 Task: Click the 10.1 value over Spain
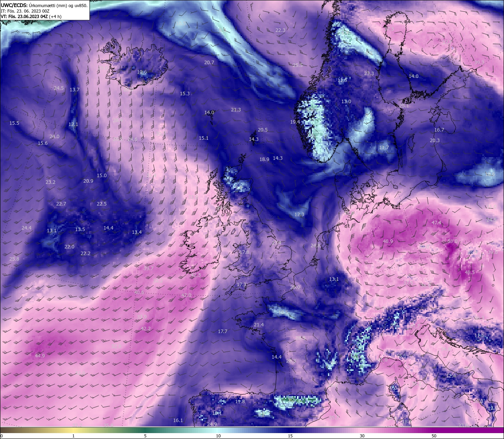point(217,413)
